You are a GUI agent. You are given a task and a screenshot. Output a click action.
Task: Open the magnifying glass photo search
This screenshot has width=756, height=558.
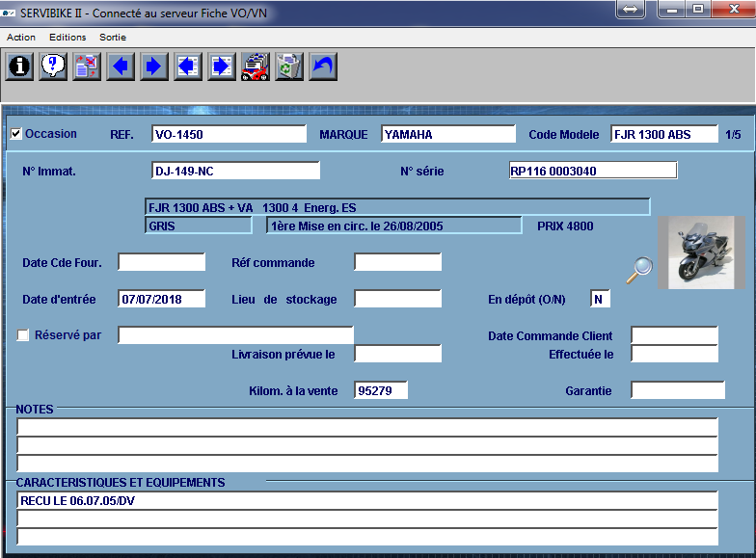pyautogui.click(x=638, y=271)
